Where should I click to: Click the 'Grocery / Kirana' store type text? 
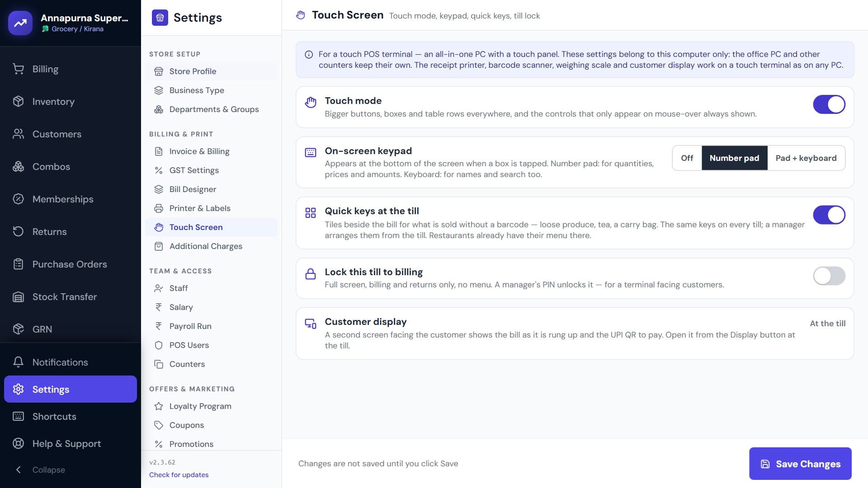pos(77,29)
